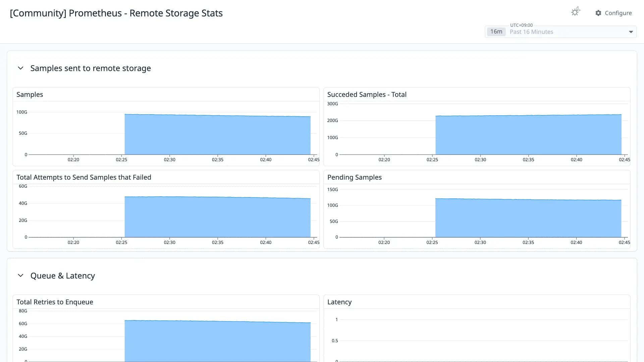Click the Configure gear icon

coord(598,13)
